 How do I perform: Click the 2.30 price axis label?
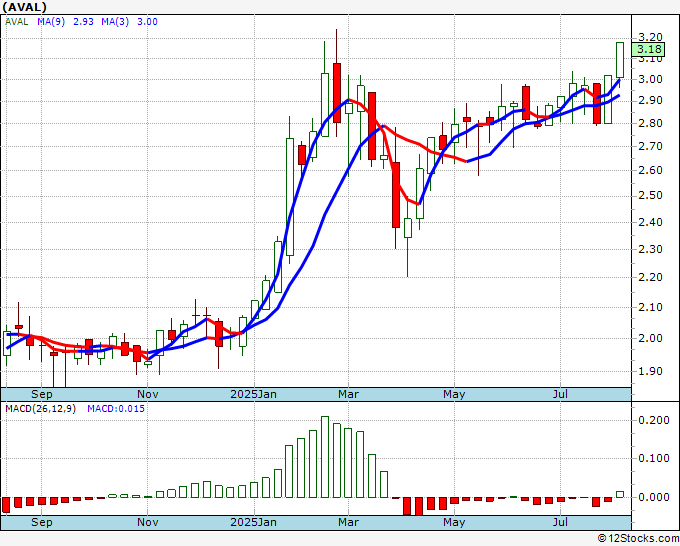[651, 249]
